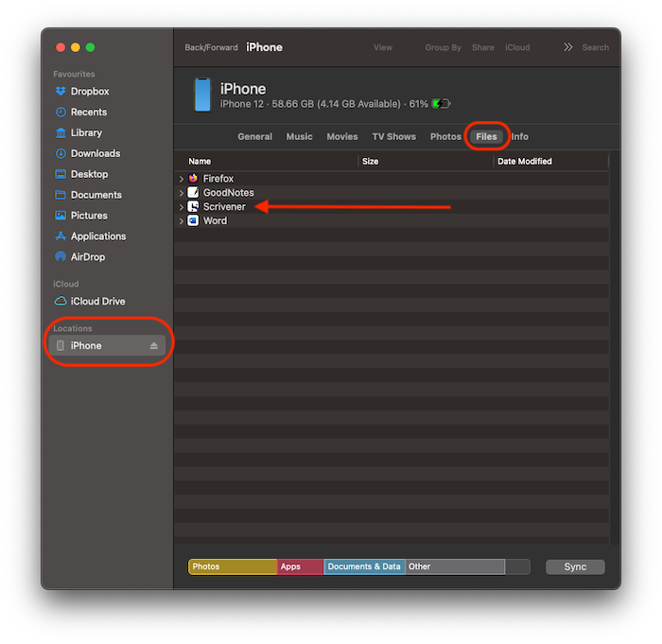Click Back/Forward in the toolbar
662x644 pixels.
coord(211,47)
